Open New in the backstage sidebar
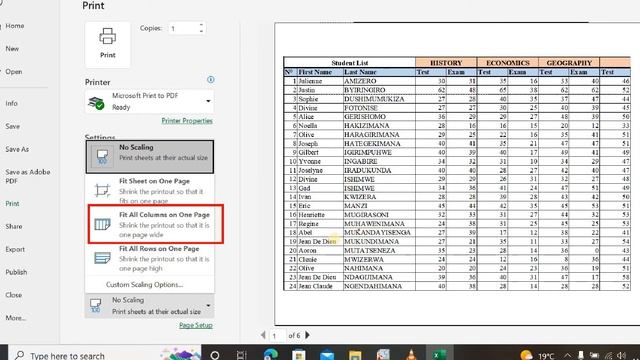 (x=12, y=49)
